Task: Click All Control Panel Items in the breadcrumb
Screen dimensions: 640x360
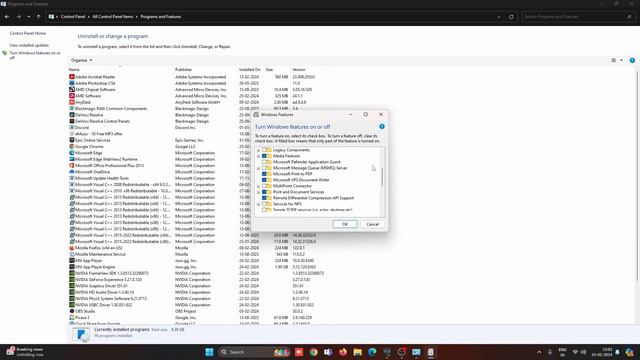Action: [113, 17]
